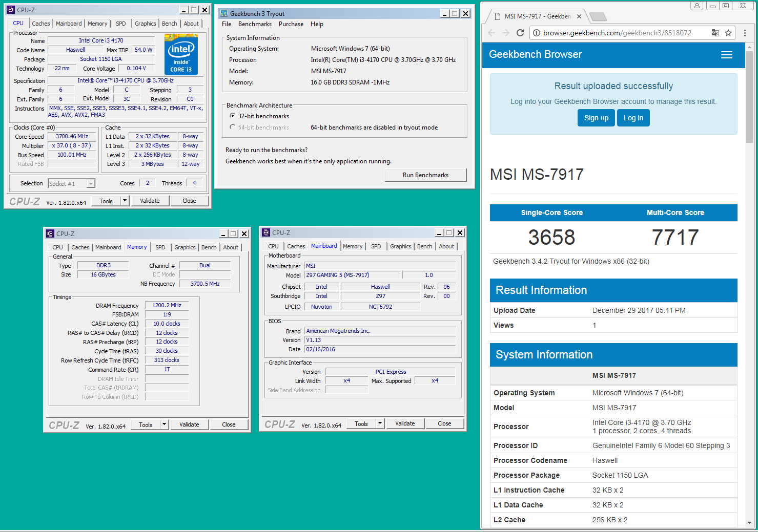758x532 pixels.
Task: Click the Multi-Core Score 7717 value
Action: (675, 237)
